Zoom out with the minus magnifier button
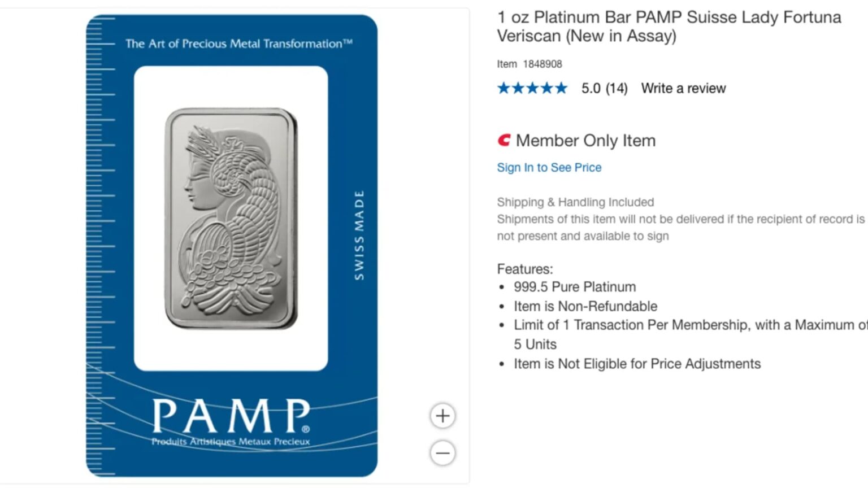The height and width of the screenshot is (488, 868). pos(443,453)
